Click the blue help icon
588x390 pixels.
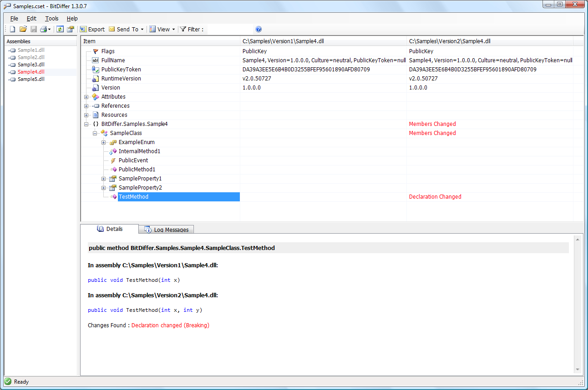[259, 29]
